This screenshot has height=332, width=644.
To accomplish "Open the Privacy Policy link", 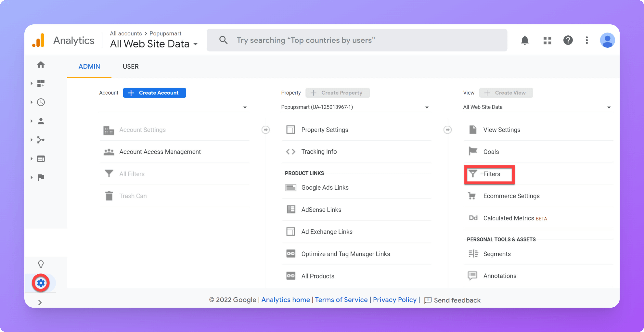I will (394, 300).
